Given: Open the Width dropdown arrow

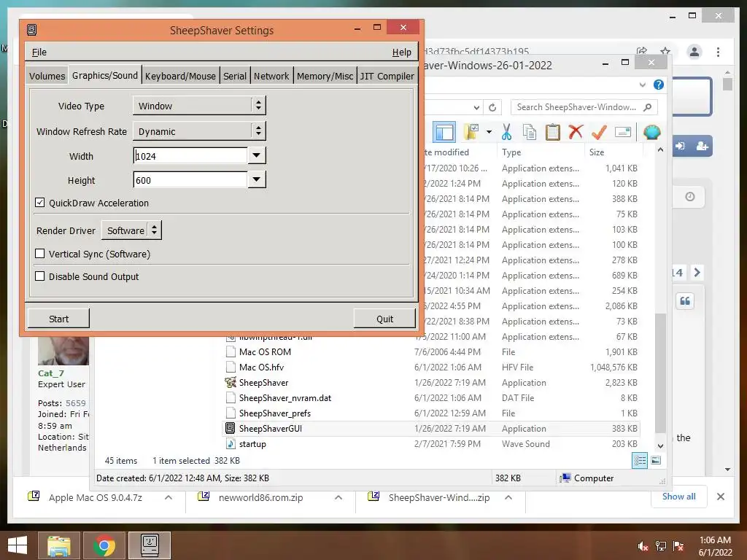Looking at the screenshot, I should click(257, 155).
